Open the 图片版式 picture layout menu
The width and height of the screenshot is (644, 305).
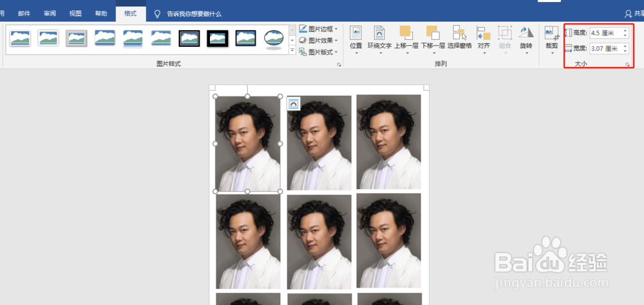tap(318, 51)
